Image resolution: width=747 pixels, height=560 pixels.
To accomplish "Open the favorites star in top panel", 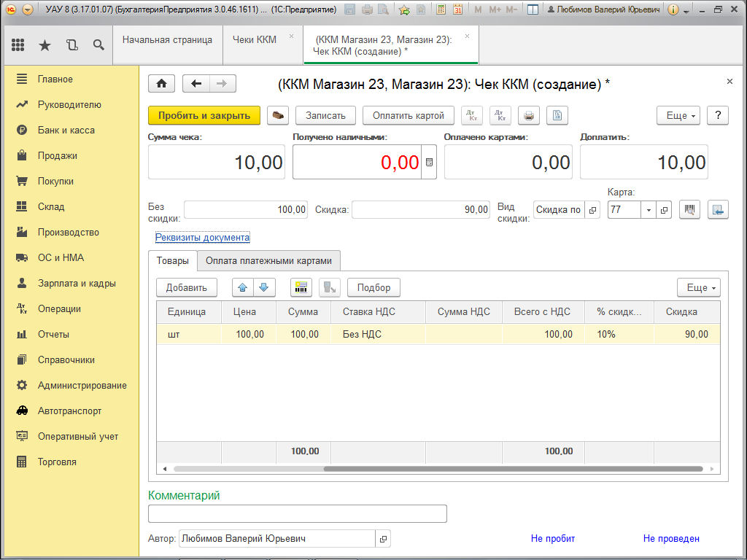I will (44, 45).
